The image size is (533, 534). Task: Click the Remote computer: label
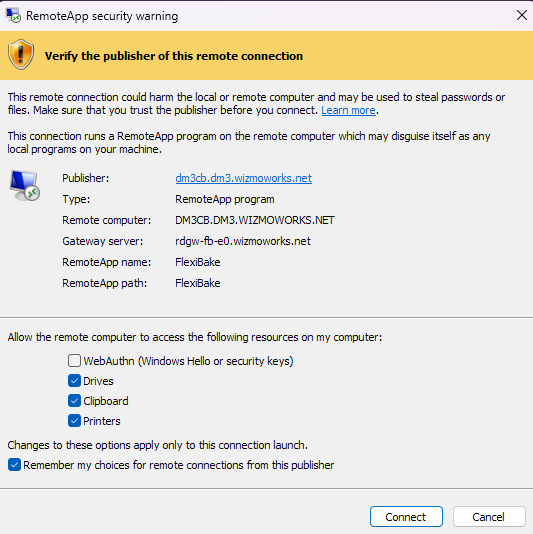tap(107, 220)
